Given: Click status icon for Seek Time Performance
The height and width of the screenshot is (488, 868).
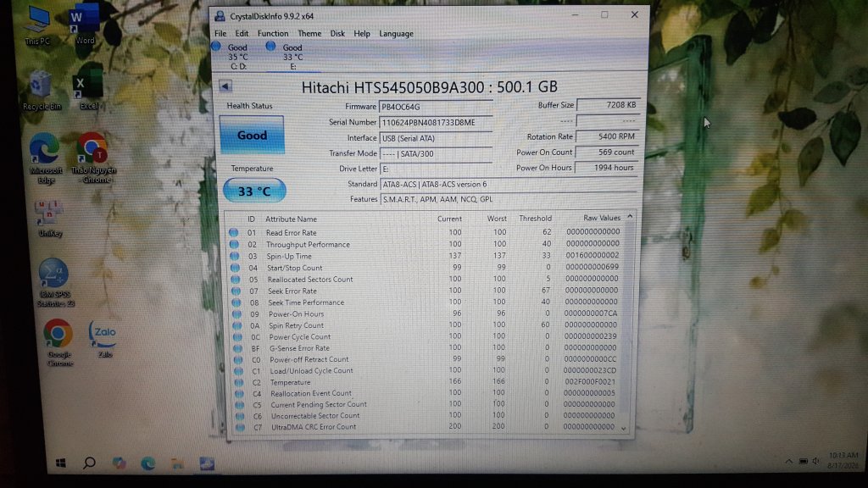Looking at the screenshot, I should pos(236,302).
